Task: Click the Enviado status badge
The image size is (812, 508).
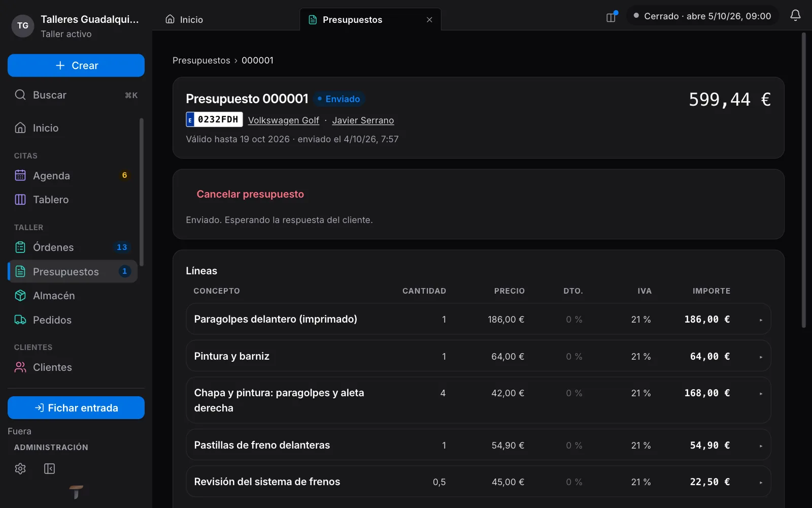Action: [339, 99]
